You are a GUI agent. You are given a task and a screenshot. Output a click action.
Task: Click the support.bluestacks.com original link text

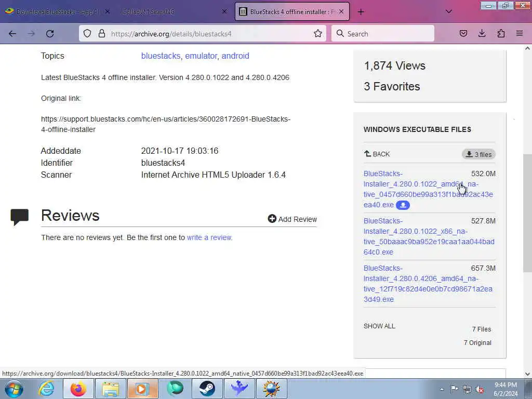[x=166, y=124]
